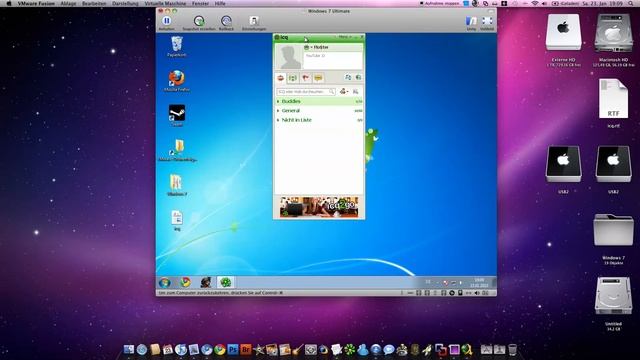
Task: Click the ICQ user avatar picture
Action: pos(289,57)
